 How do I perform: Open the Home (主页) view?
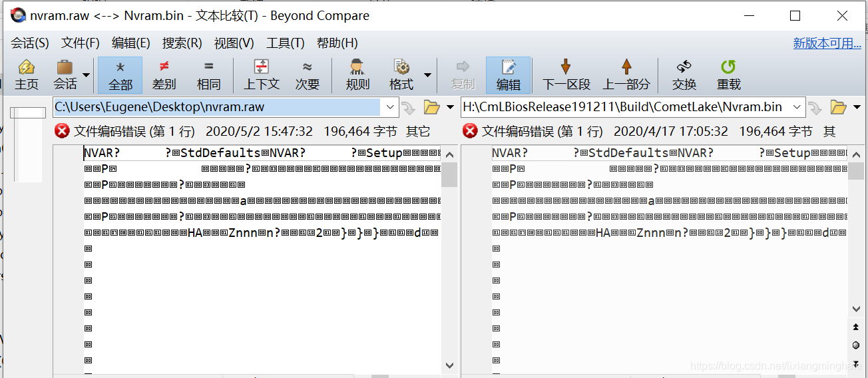[27, 75]
